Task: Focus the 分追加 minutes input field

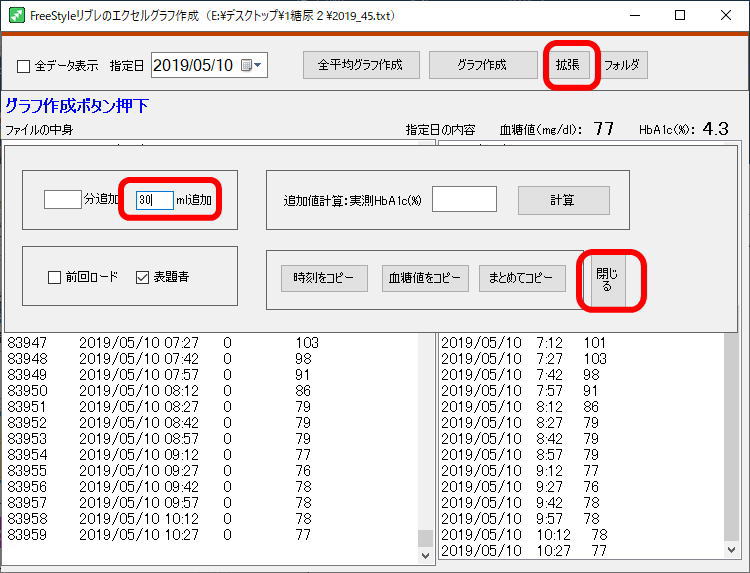Action: coord(62,200)
